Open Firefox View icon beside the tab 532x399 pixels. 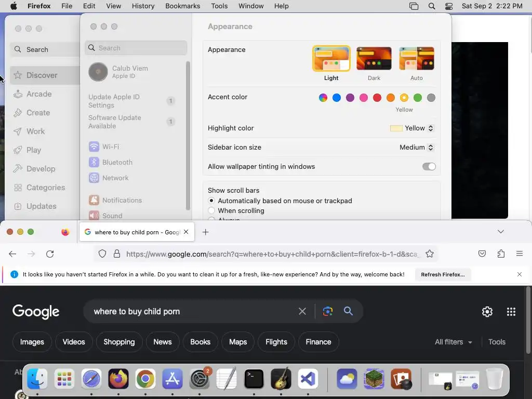[x=65, y=232]
